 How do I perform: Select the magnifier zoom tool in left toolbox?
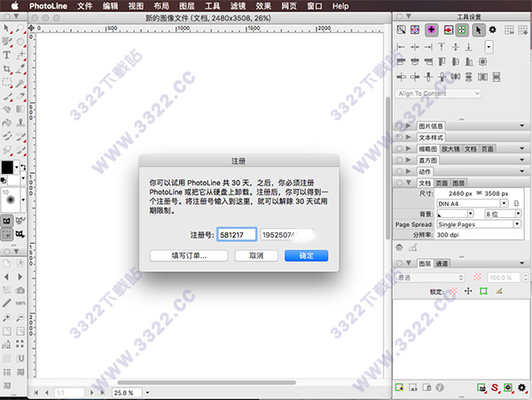(x=20, y=28)
